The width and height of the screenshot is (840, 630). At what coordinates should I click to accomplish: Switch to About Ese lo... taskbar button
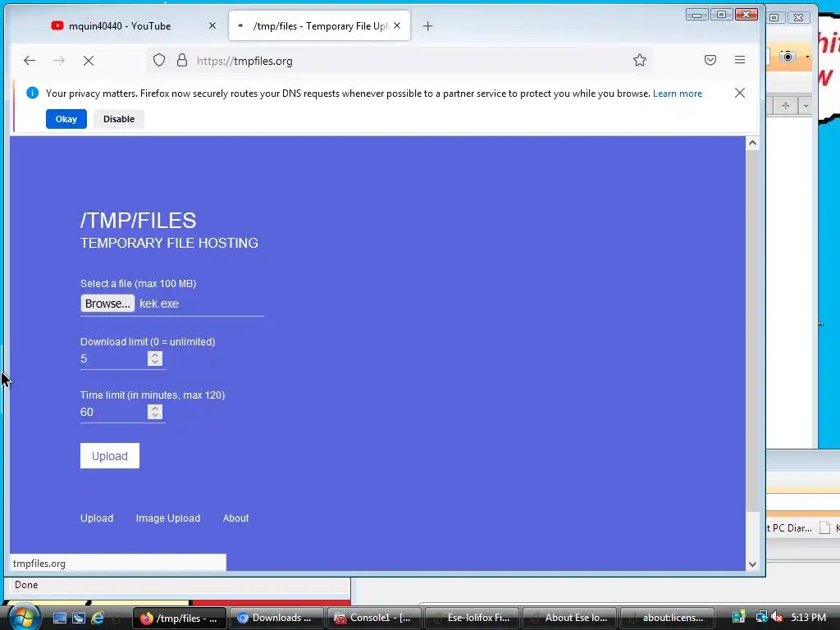tap(569, 619)
